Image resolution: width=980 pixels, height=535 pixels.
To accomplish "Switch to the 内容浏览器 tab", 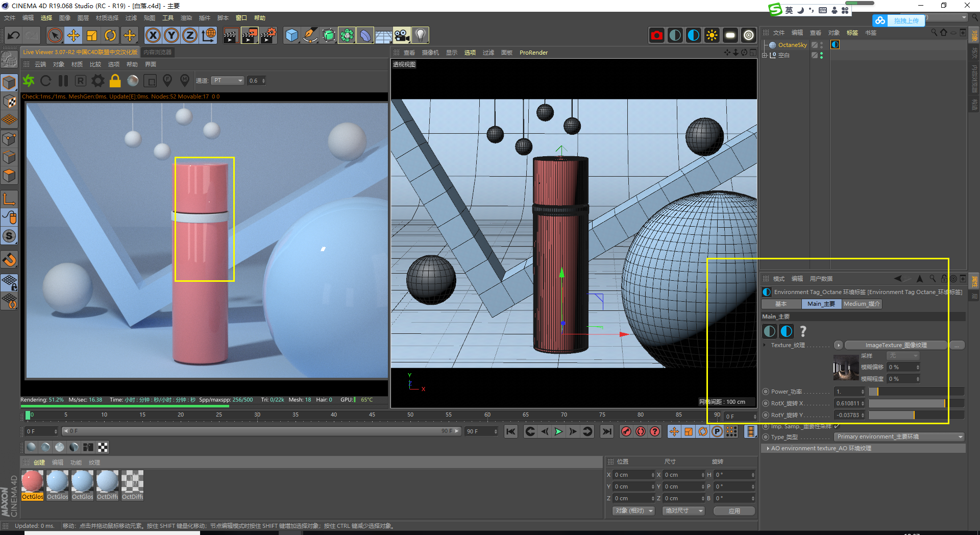I will point(157,52).
